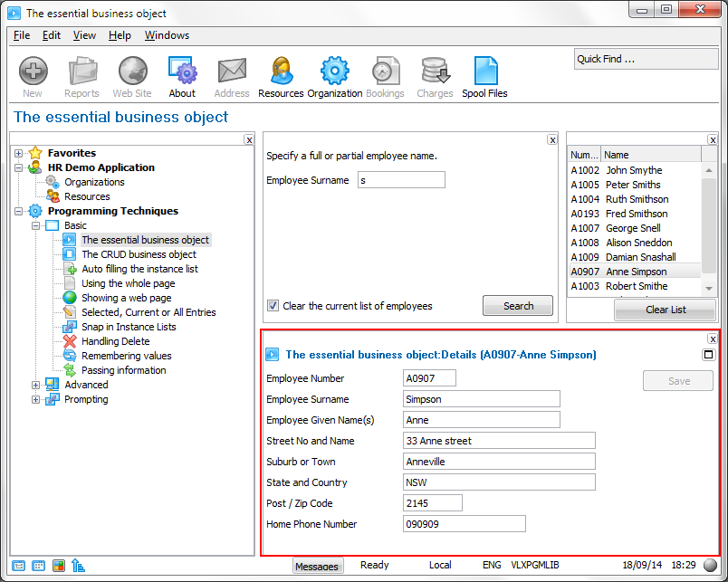Click the Organizations tree icon

point(53,181)
